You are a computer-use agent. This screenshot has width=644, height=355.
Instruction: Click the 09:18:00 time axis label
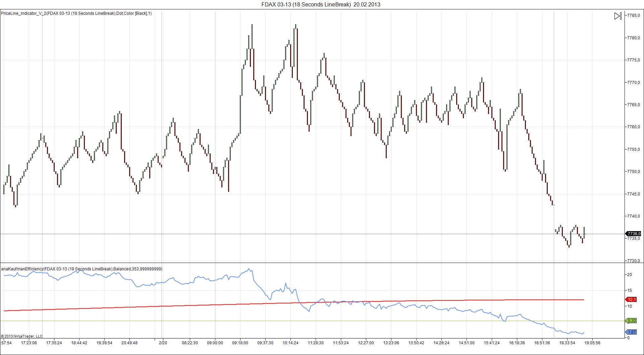click(240, 343)
